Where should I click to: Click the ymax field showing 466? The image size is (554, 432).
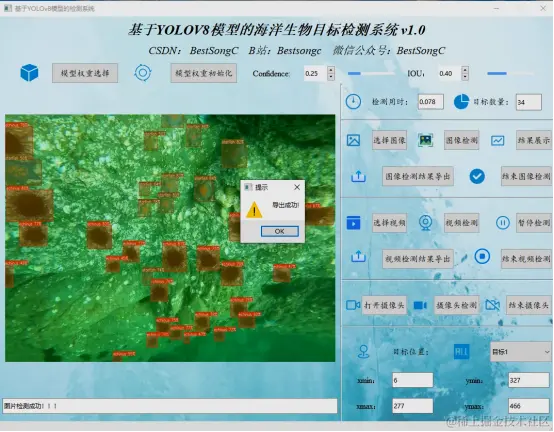point(529,406)
